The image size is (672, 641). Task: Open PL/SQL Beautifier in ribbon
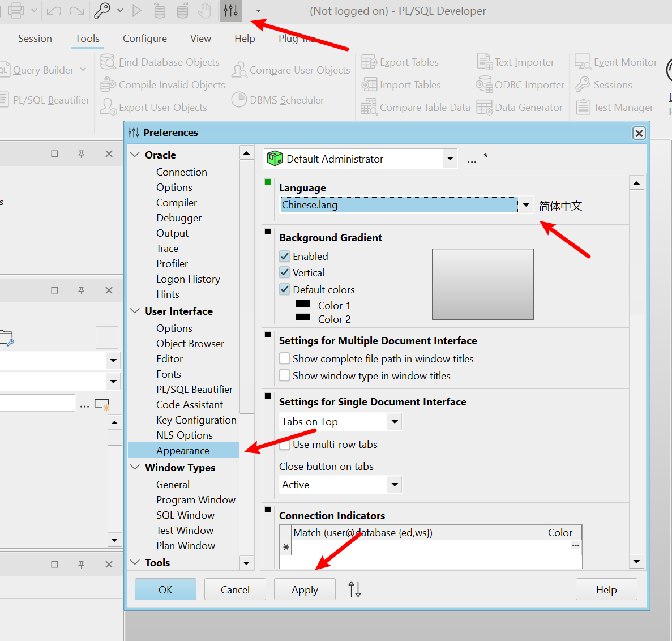[45, 100]
